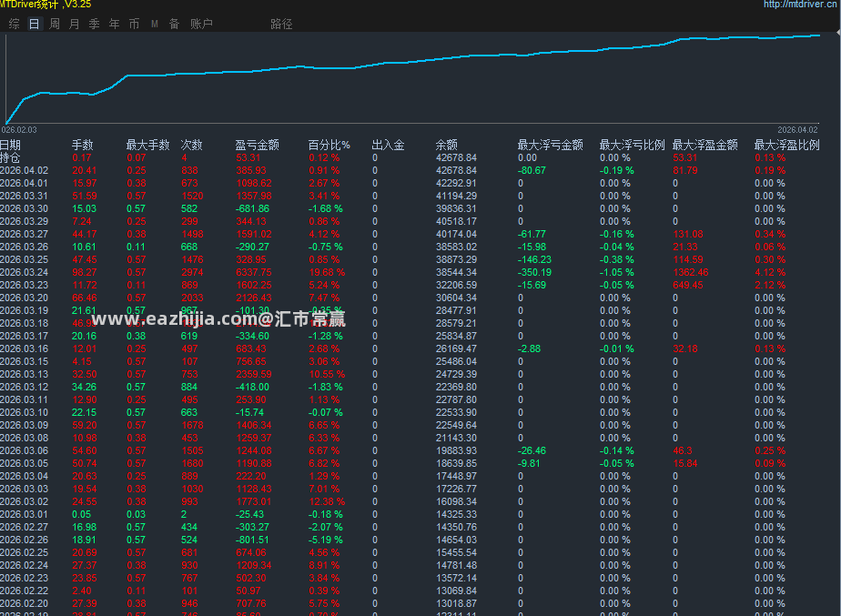Open the 周 weekly tab

click(x=55, y=24)
